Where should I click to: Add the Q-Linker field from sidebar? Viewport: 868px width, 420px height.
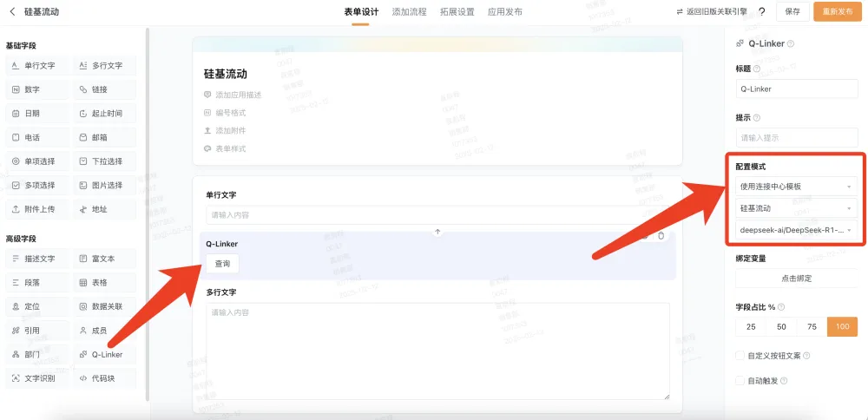(105, 354)
